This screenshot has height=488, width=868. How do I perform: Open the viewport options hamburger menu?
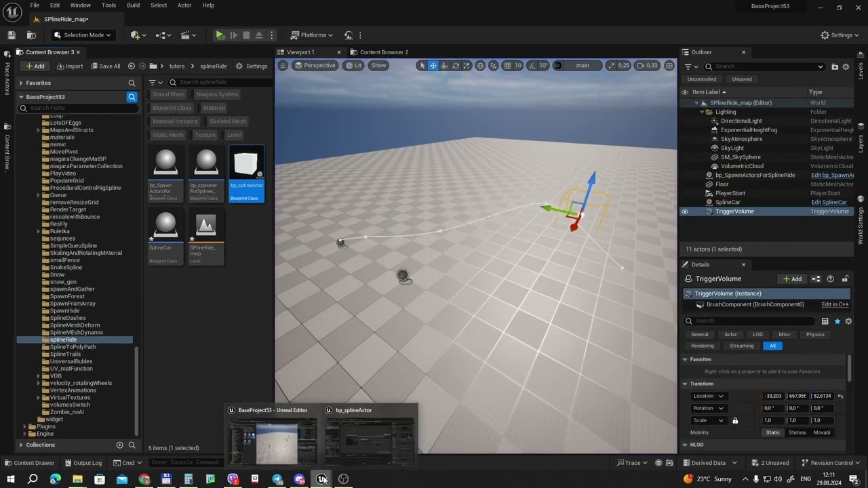283,66
